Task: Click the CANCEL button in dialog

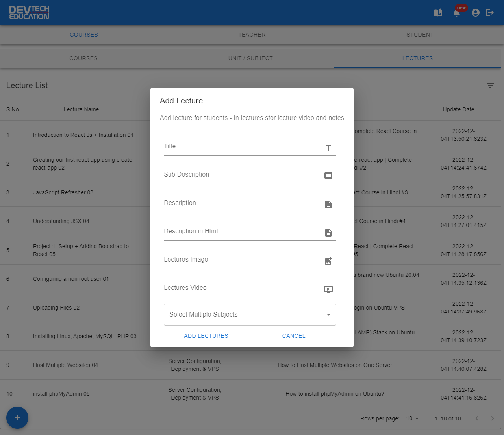Action: tap(294, 336)
